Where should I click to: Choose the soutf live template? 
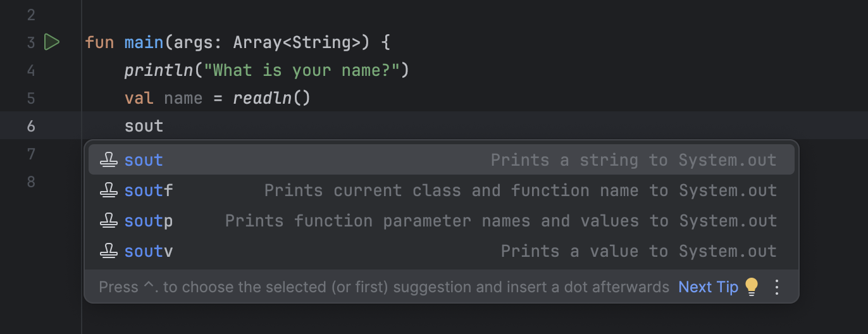click(x=149, y=190)
